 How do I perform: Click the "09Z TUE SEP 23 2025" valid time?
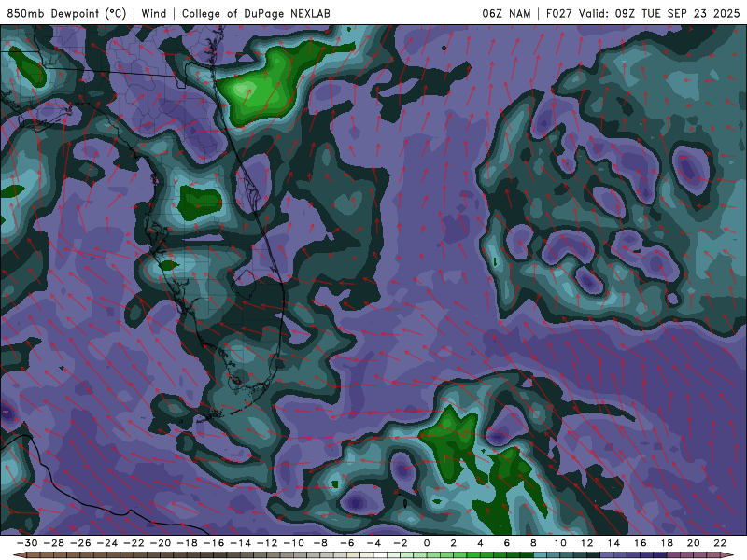tap(677, 13)
